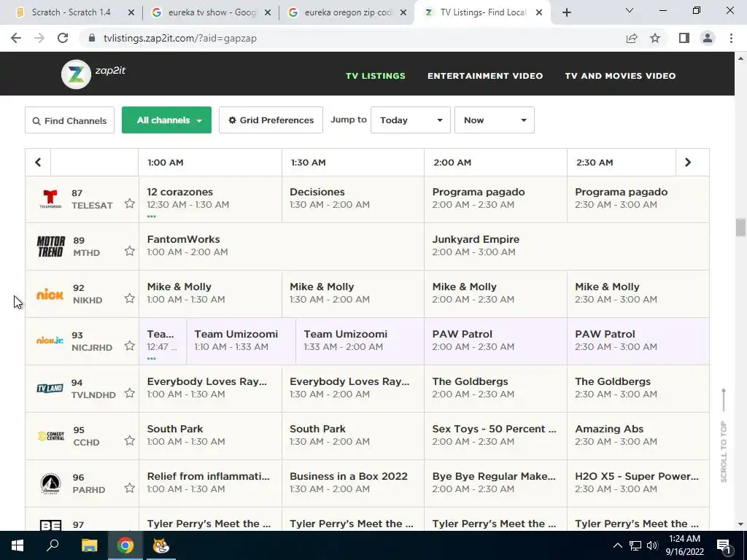Viewport: 747px width, 560px height.
Task: Open TV AND MOVIES VIDEO navigation item
Action: [x=620, y=76]
